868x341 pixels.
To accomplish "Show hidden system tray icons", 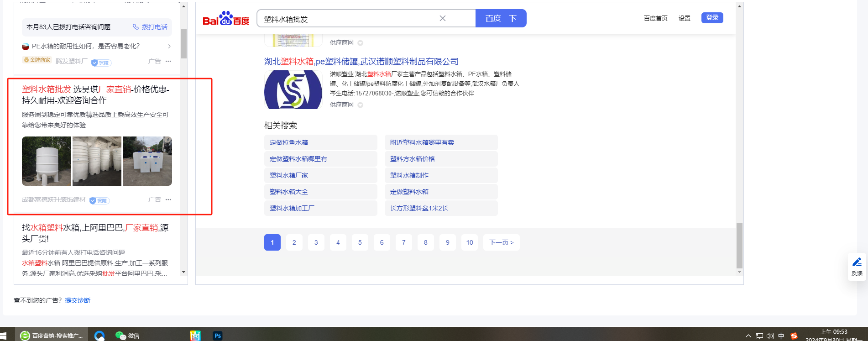I will pyautogui.click(x=748, y=336).
